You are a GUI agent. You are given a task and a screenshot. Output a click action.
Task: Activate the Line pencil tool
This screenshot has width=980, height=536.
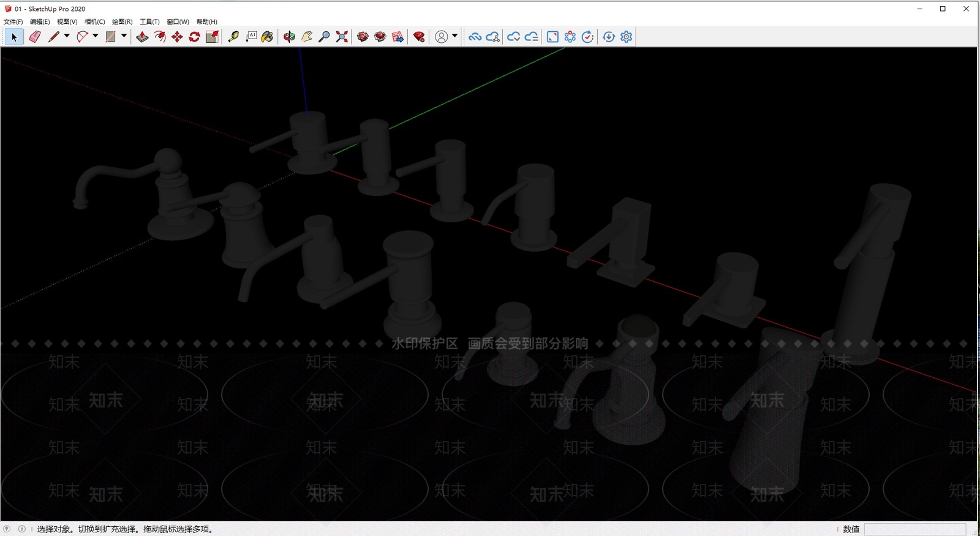54,37
